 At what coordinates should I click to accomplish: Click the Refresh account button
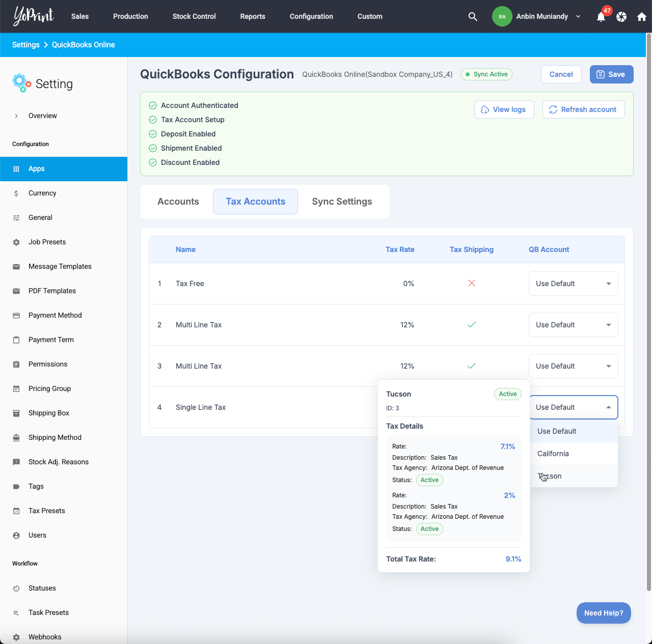(x=583, y=109)
